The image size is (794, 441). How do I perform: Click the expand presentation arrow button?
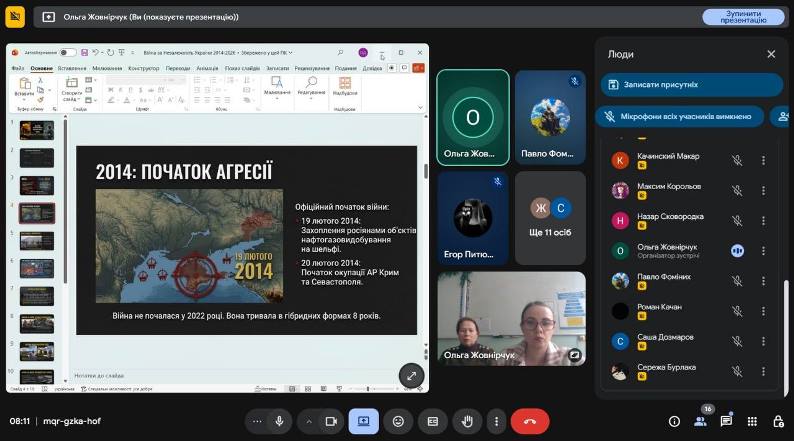coord(411,376)
